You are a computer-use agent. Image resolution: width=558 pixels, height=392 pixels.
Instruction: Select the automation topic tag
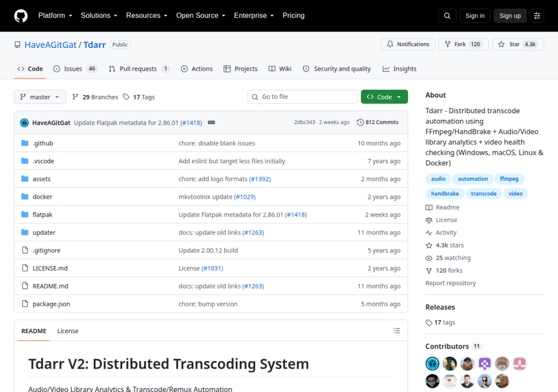(472, 179)
